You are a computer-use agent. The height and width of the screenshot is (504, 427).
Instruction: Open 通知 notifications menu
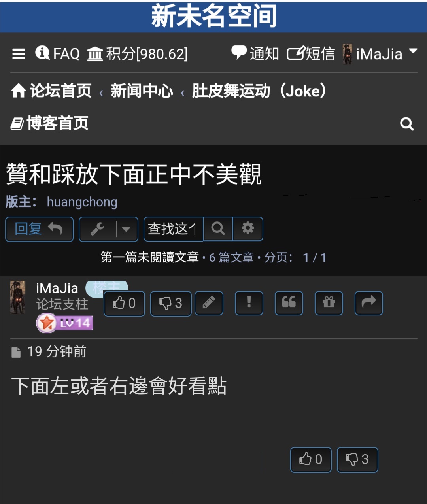click(255, 53)
